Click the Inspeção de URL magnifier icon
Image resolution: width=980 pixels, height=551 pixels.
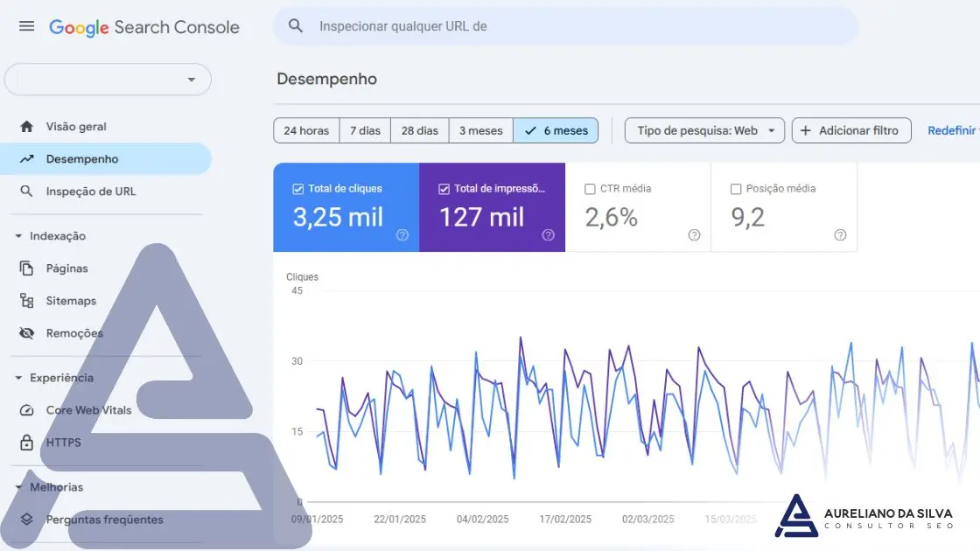26,192
